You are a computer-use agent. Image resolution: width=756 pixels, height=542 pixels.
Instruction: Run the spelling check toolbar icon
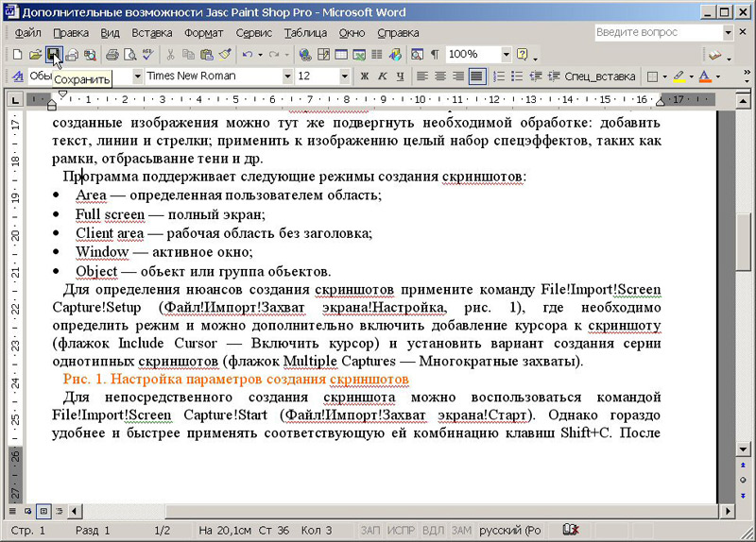tap(148, 55)
